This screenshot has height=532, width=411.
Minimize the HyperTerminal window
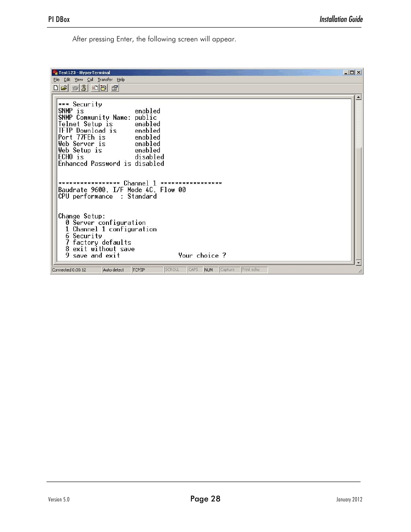[346, 72]
